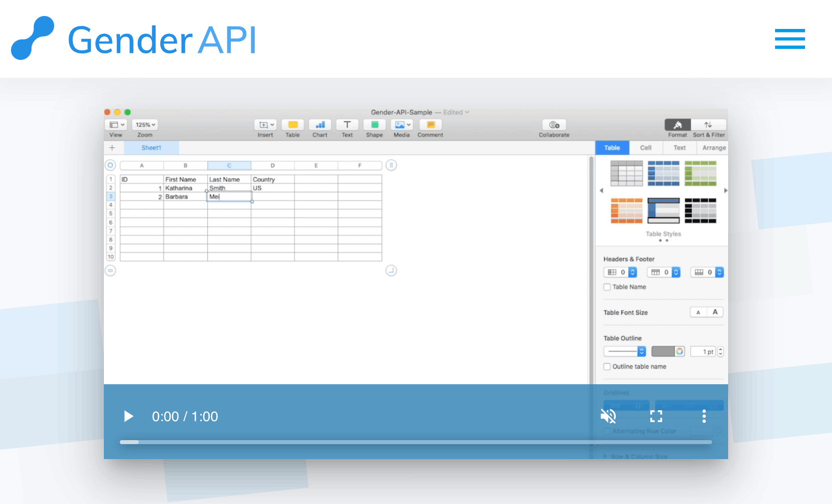Image resolution: width=832 pixels, height=504 pixels.
Task: Click the add columns handle beside column F
Action: point(392,165)
